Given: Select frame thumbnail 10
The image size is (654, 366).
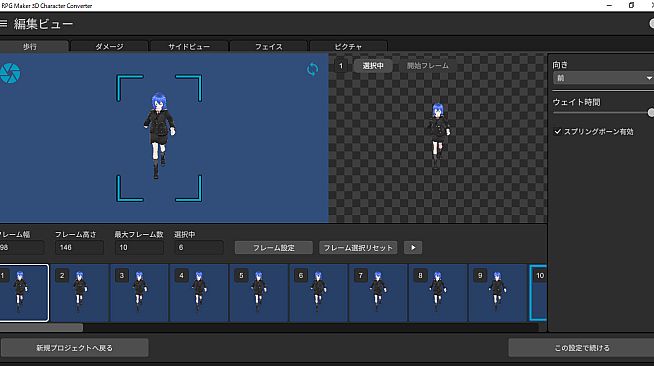Looking at the screenshot, I should click(538, 293).
